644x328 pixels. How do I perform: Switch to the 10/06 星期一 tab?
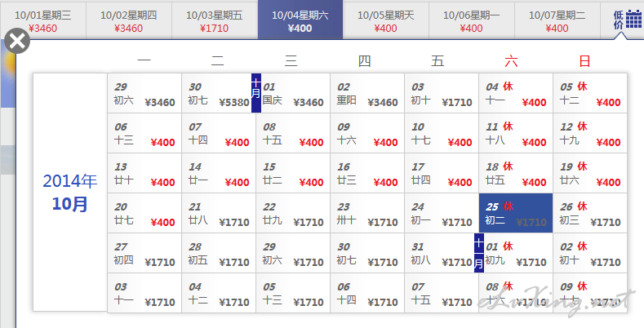point(471,20)
